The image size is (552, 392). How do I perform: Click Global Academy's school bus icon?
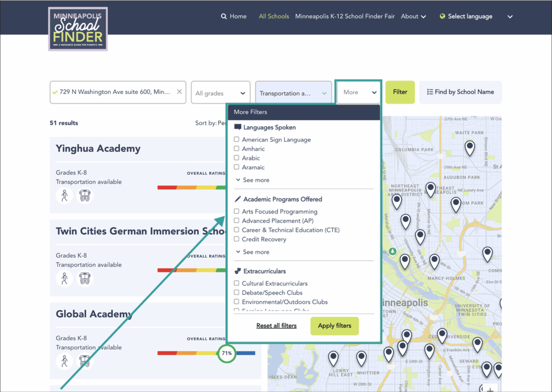(85, 361)
